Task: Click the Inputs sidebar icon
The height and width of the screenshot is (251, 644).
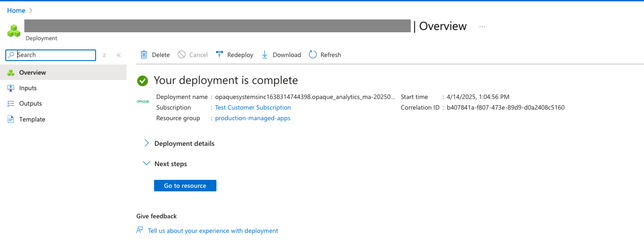Action: click(x=11, y=88)
